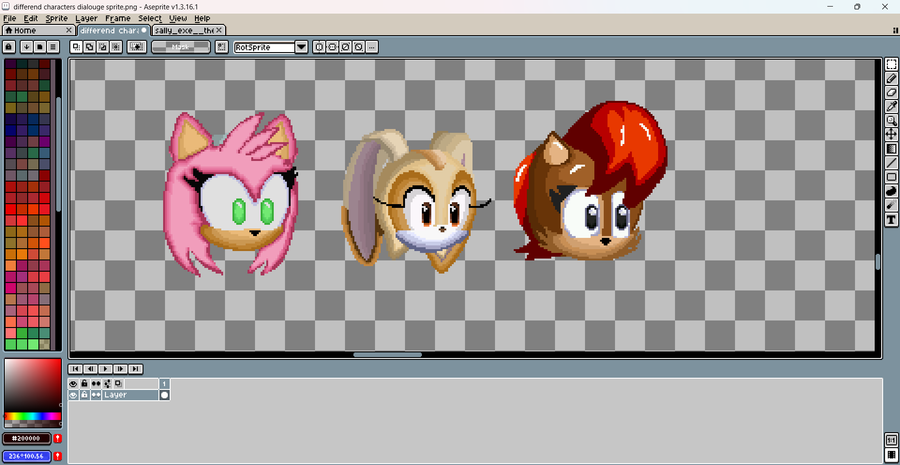Image resolution: width=900 pixels, height=465 pixels.
Task: Open the palette presets icon
Action: click(40, 46)
